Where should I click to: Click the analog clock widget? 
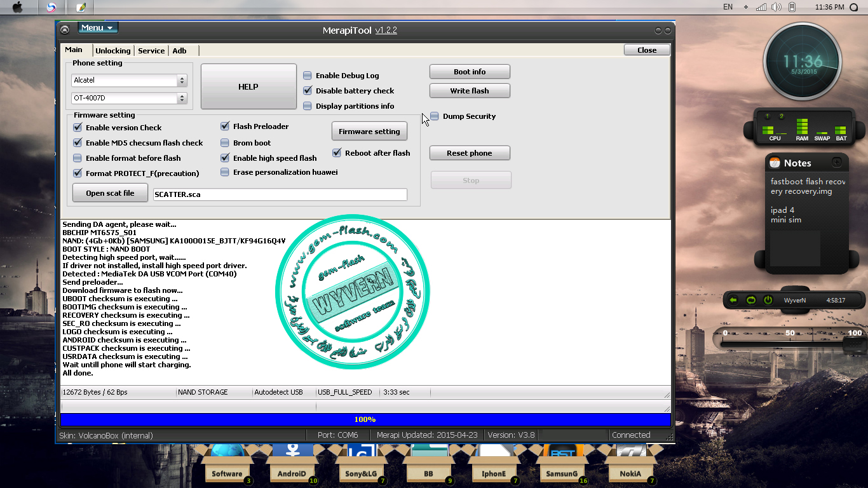(803, 62)
